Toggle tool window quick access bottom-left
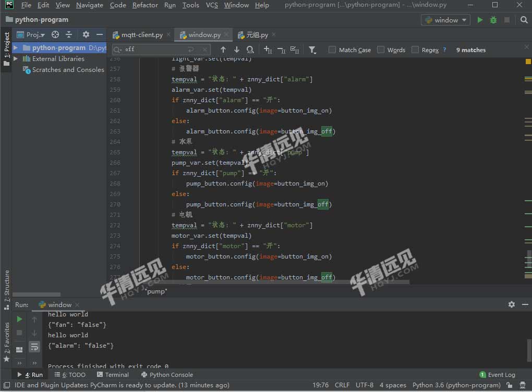Image resolution: width=532 pixels, height=392 pixels. pos(7,385)
